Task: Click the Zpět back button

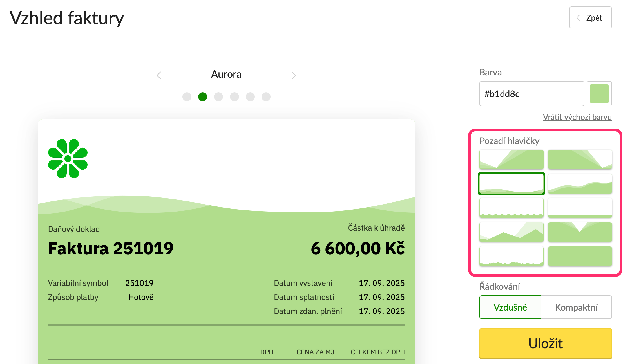Action: (x=590, y=18)
